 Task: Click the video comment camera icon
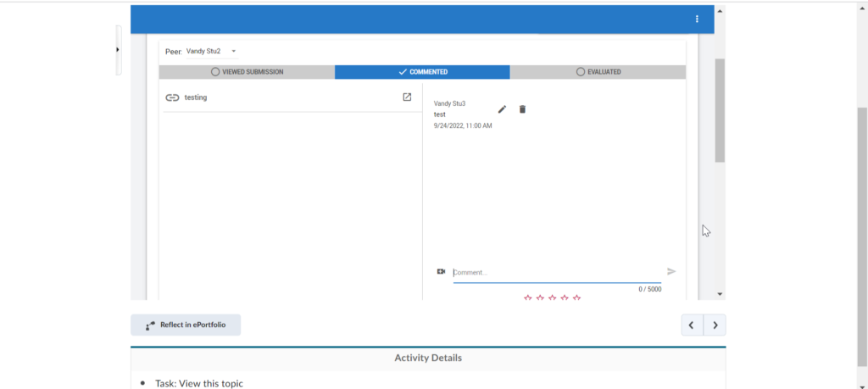coord(441,272)
